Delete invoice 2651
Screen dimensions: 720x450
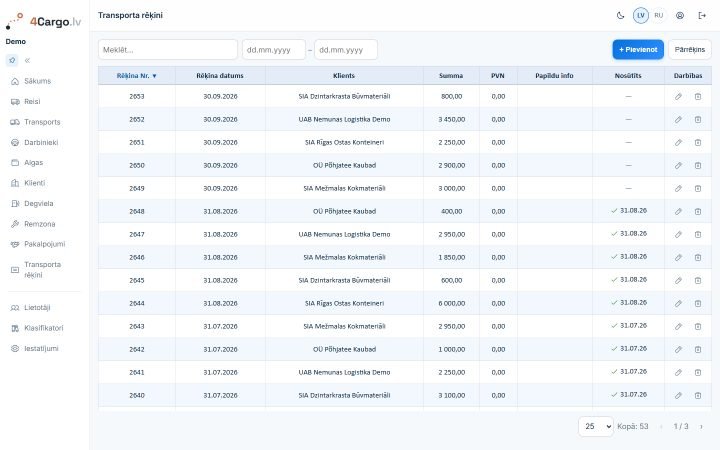click(698, 142)
